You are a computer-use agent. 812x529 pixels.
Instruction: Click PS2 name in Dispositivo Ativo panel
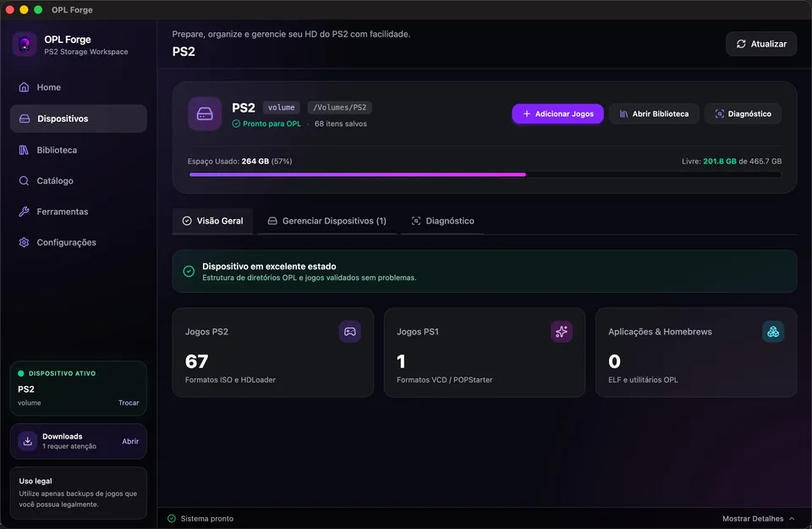[26, 389]
